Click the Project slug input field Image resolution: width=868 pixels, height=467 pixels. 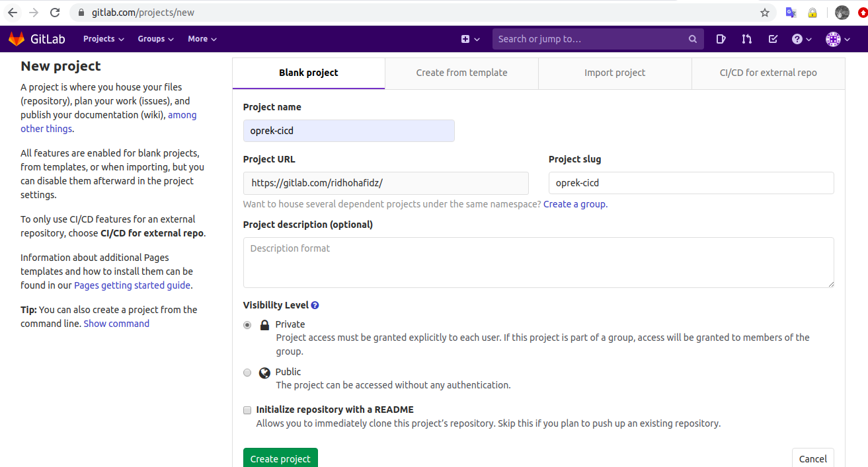pyautogui.click(x=691, y=183)
